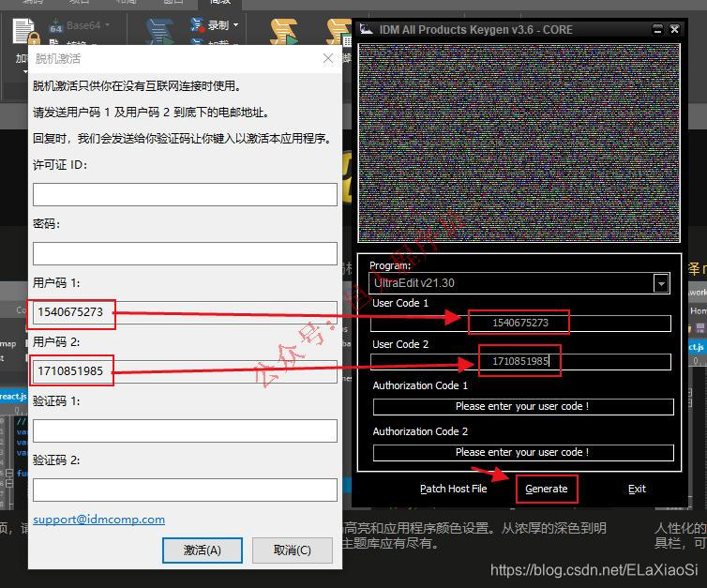Screen dimensions: 707x588
Task: Click the 密码 input field
Action: pyautogui.click(x=185, y=253)
